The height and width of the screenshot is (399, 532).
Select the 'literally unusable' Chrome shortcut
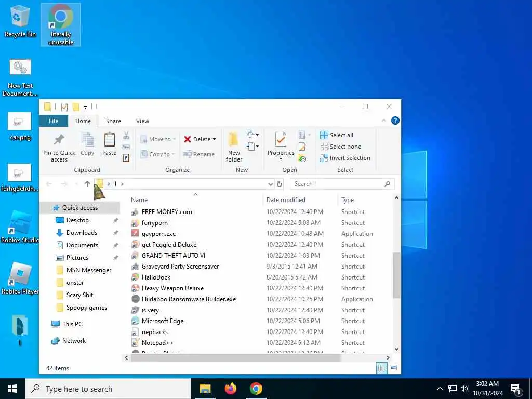click(x=61, y=25)
